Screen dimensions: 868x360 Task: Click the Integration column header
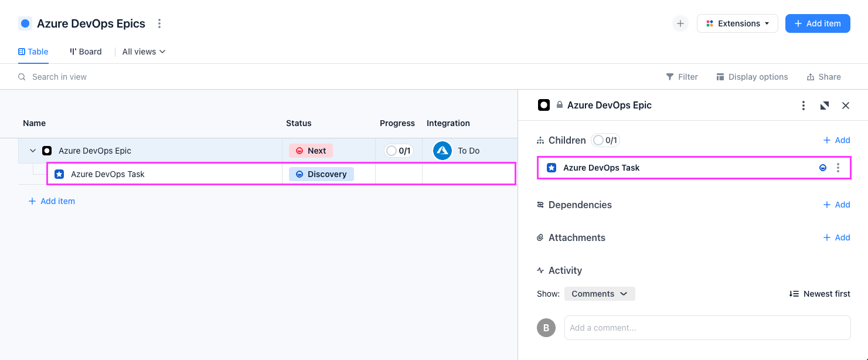pos(448,123)
